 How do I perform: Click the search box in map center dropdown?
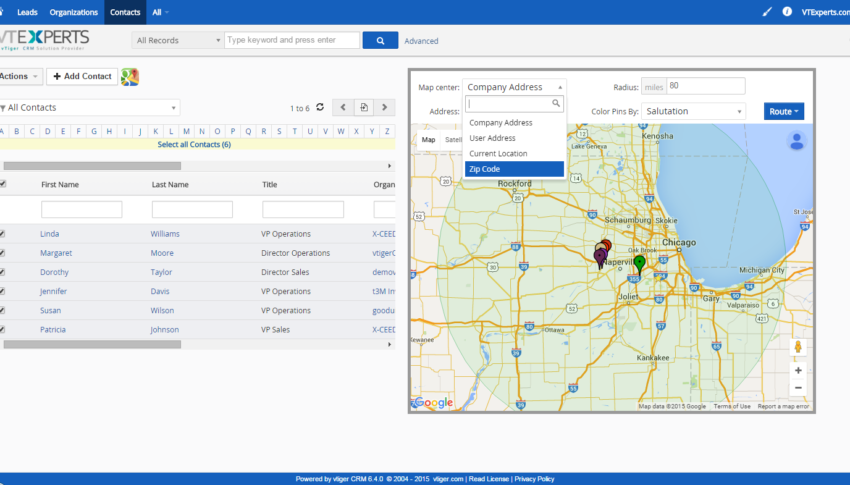click(x=514, y=104)
